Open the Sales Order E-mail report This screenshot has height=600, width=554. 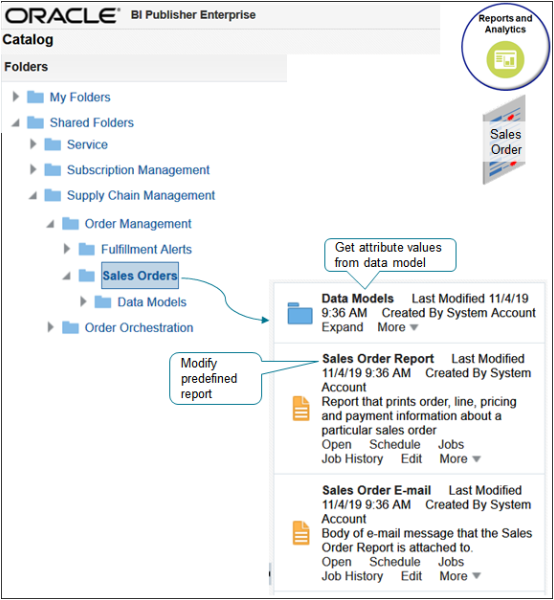(336, 562)
